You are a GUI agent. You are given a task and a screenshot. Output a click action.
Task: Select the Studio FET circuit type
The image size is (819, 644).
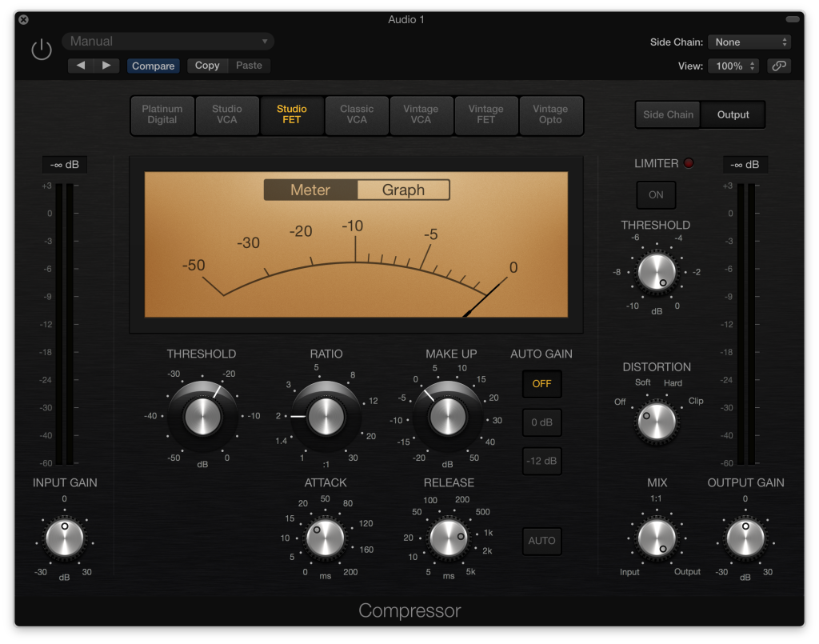pos(291,115)
